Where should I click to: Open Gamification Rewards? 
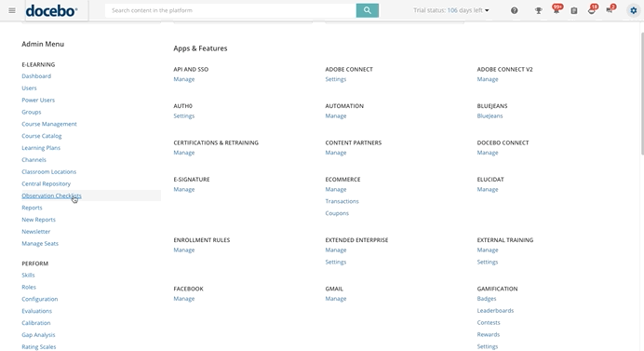[x=489, y=334]
